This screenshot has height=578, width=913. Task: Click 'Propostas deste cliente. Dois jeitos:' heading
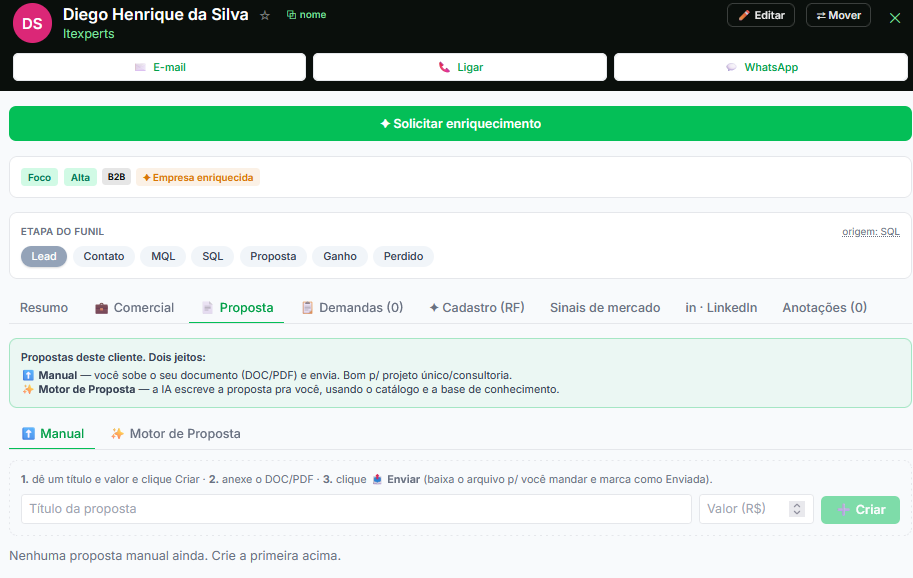[x=113, y=357]
